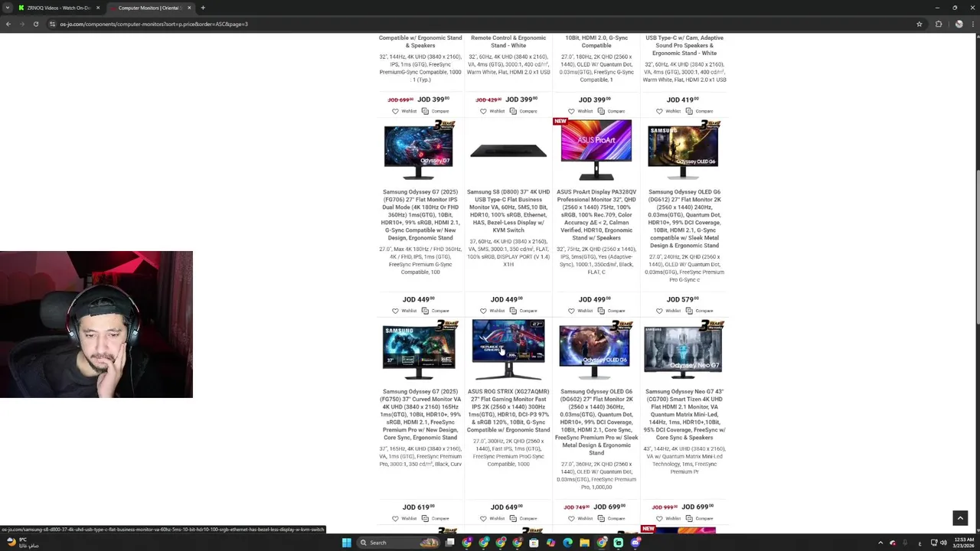The image size is (980, 551).
Task: Open the Samsung Odyssey OLED G6 DG602 title
Action: (x=596, y=422)
